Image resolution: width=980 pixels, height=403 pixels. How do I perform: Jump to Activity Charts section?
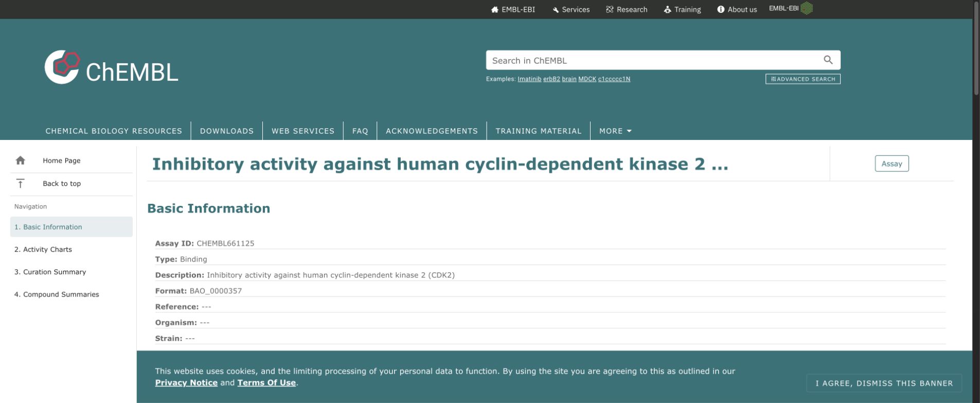(x=72, y=250)
